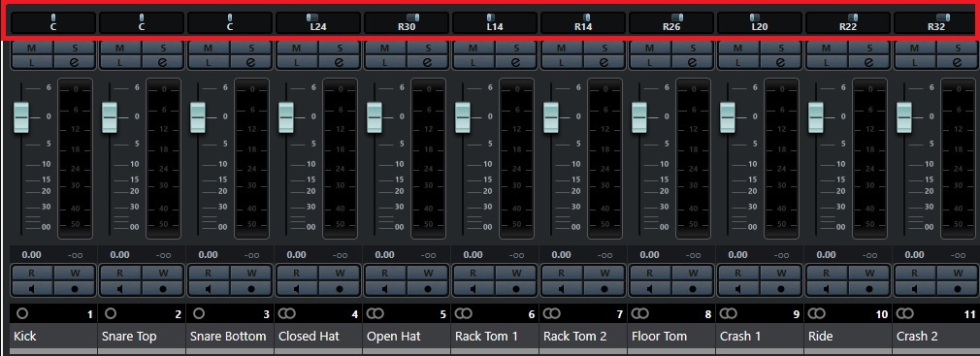
Task: Enable Read automation on Kick
Action: (x=32, y=273)
